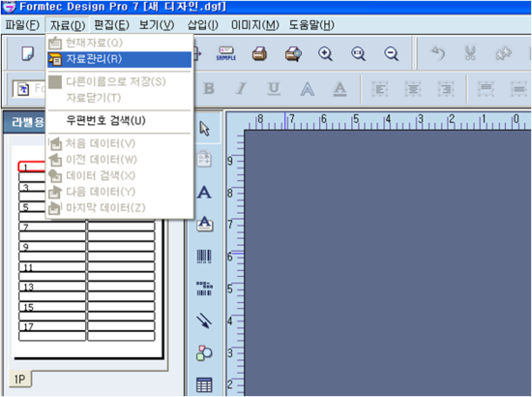Select label cell 7 in preview

coord(52,227)
